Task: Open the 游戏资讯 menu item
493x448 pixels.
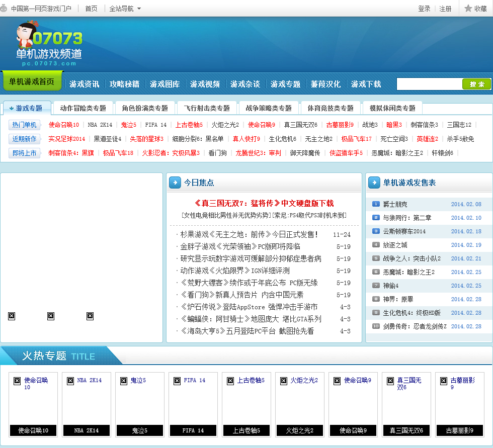Action: coord(85,84)
